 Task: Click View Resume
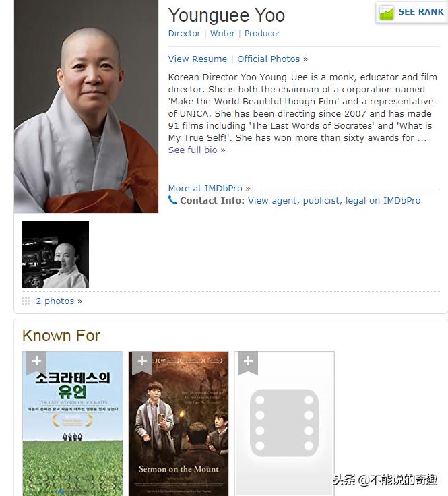click(x=197, y=59)
